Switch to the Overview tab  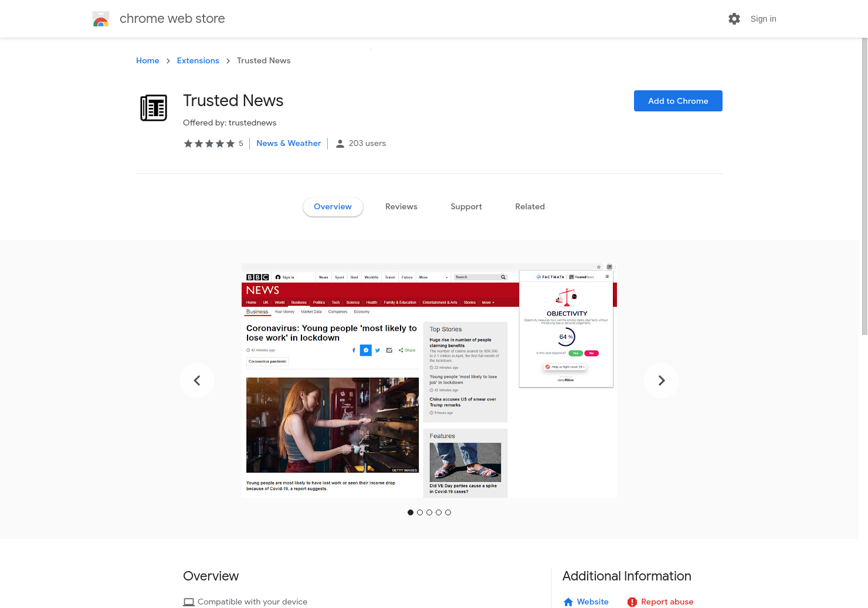(333, 207)
